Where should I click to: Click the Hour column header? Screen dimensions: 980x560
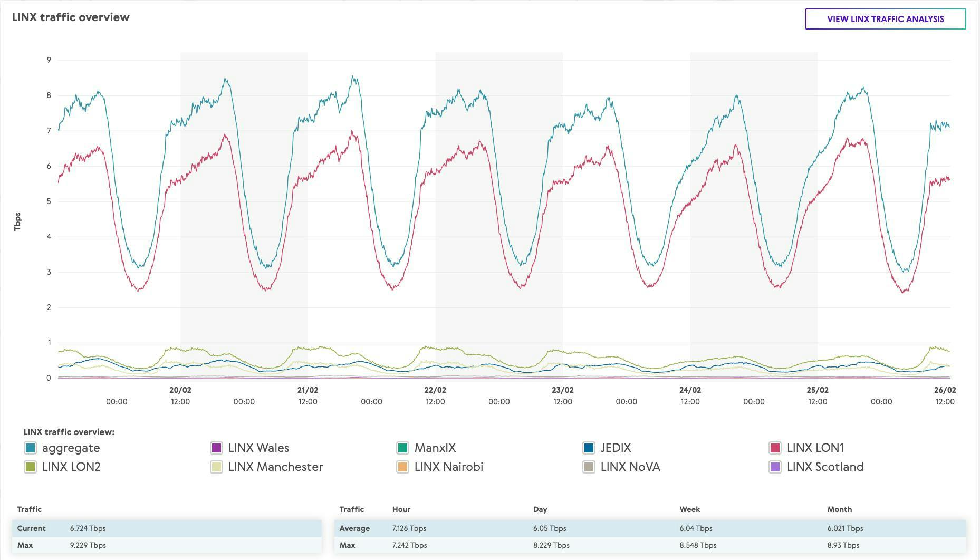click(401, 509)
